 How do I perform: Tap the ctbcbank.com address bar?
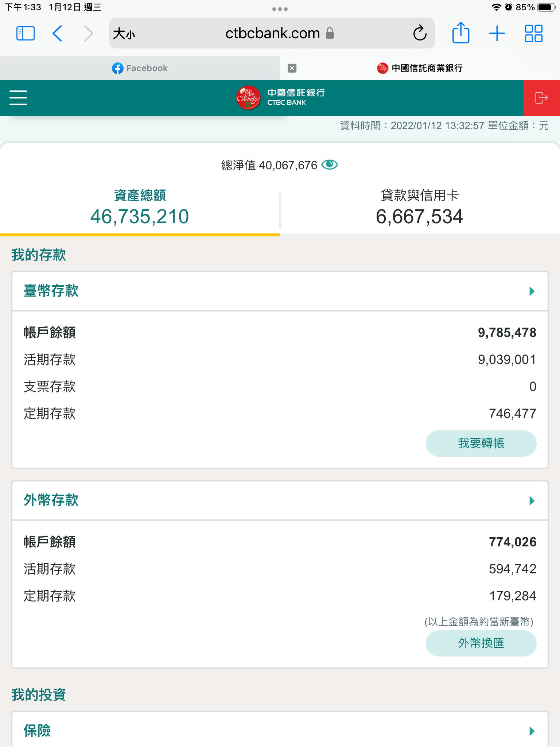click(272, 34)
